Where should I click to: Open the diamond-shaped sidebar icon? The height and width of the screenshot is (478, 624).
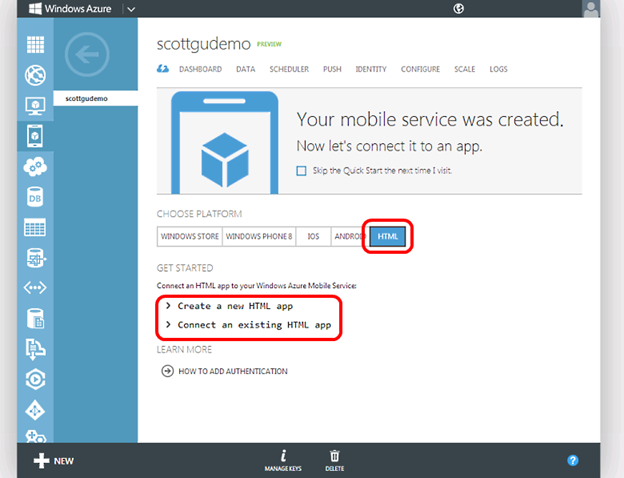tap(35, 410)
